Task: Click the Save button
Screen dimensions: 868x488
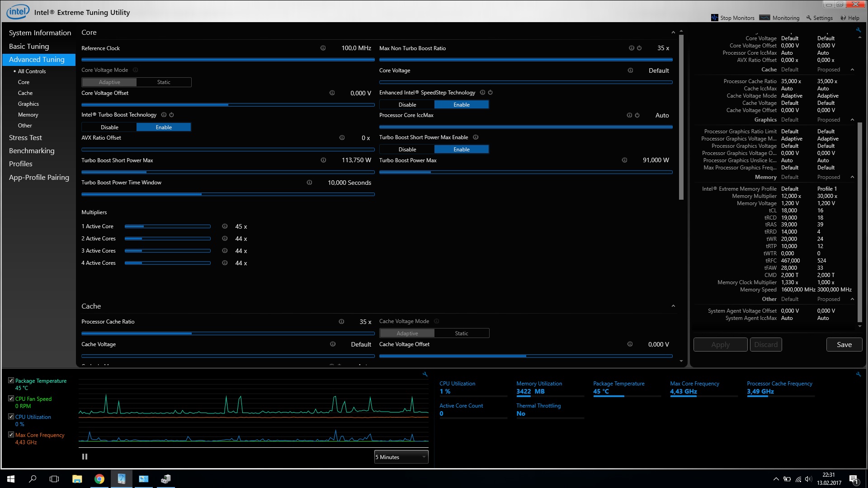Action: [x=844, y=344]
